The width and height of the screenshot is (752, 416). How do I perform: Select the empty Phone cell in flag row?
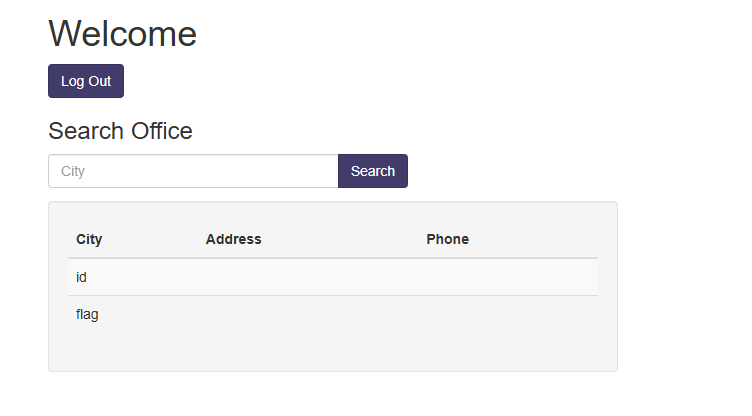(x=508, y=314)
